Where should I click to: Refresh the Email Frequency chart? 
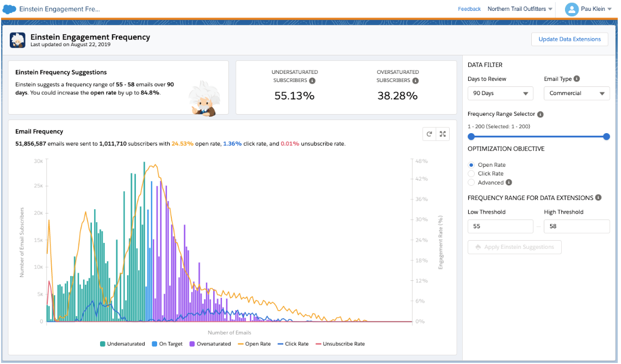[x=429, y=134]
